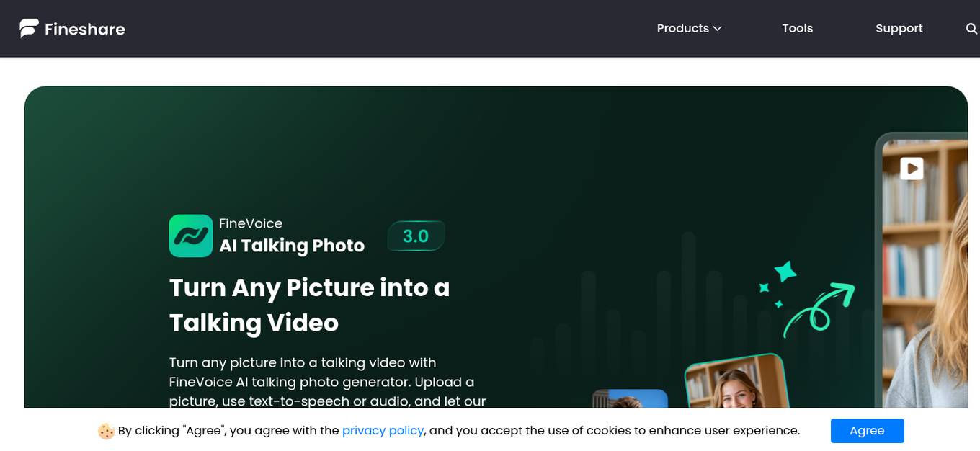Screen dimensions: 980x451
Task: Click the green FineVoice logo icon
Action: point(190,236)
